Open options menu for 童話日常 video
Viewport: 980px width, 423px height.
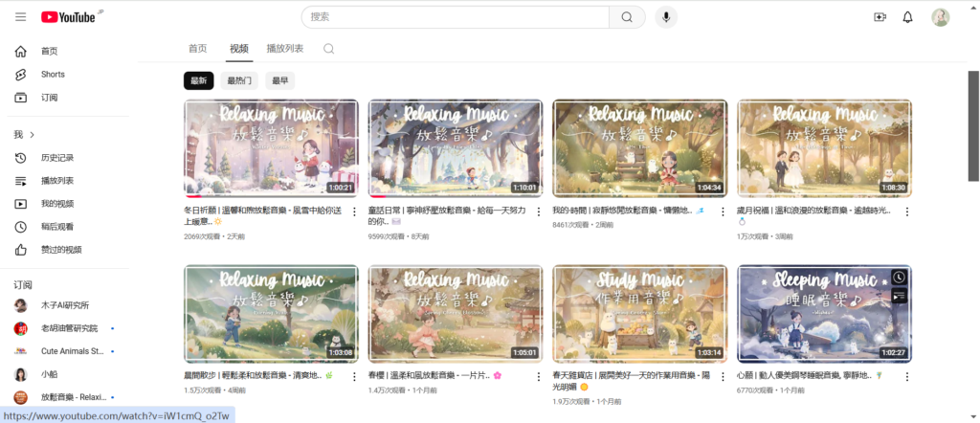(x=539, y=211)
